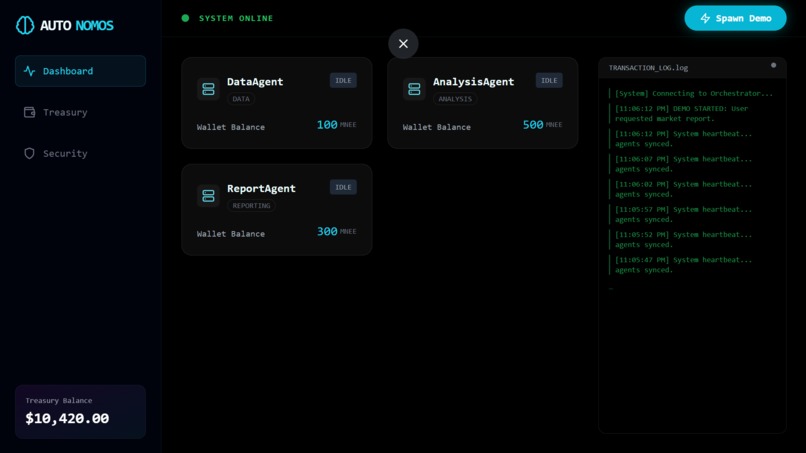Click the Treasury Balance $10,420.00 value
This screenshot has width=806, height=453.
point(67,419)
